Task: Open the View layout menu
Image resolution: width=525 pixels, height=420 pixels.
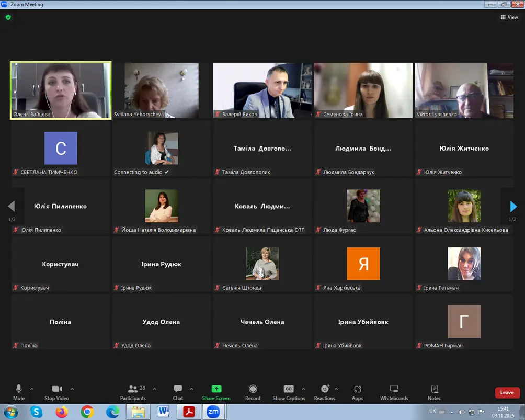Action: 509,17
